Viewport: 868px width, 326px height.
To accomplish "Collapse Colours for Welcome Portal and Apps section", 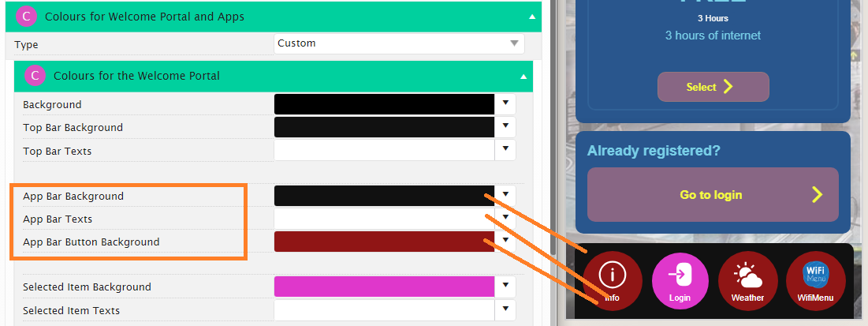I will [x=532, y=16].
